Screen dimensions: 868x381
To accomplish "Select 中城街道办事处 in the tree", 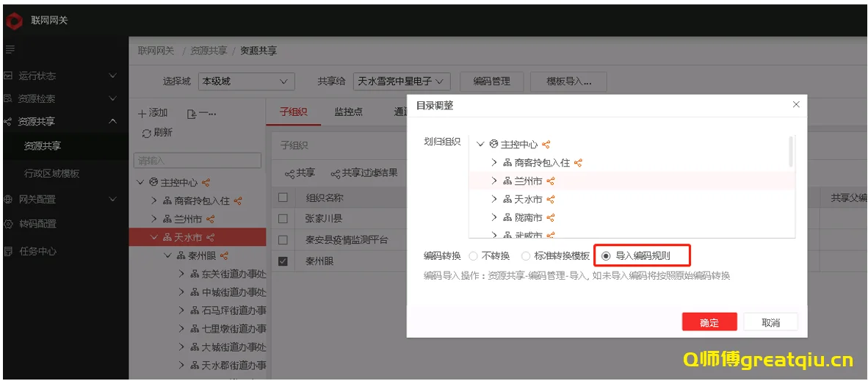I will 234,292.
